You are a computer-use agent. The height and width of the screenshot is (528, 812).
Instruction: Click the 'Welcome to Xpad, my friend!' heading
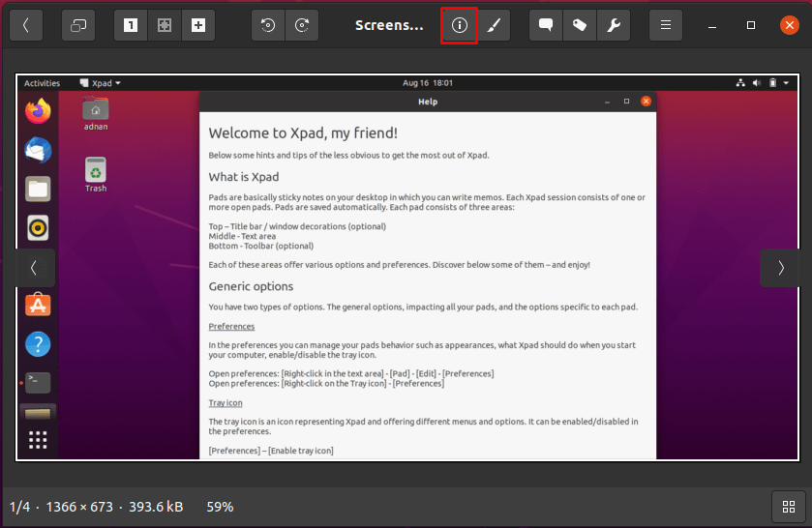tap(303, 133)
